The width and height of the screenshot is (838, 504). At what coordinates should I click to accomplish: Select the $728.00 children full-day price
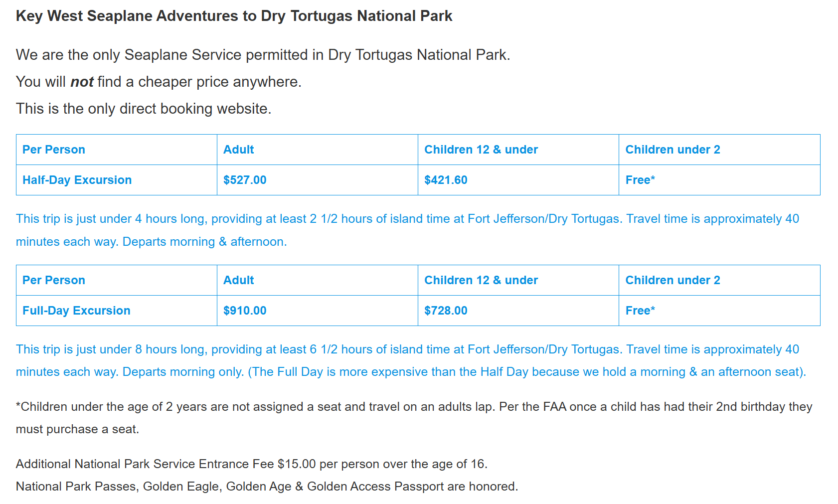446,311
